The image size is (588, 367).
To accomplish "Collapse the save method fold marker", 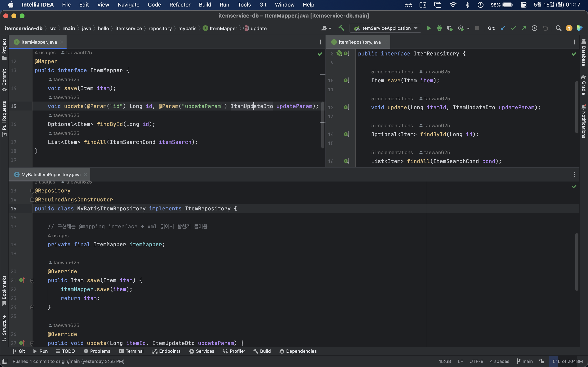I will click(32, 280).
